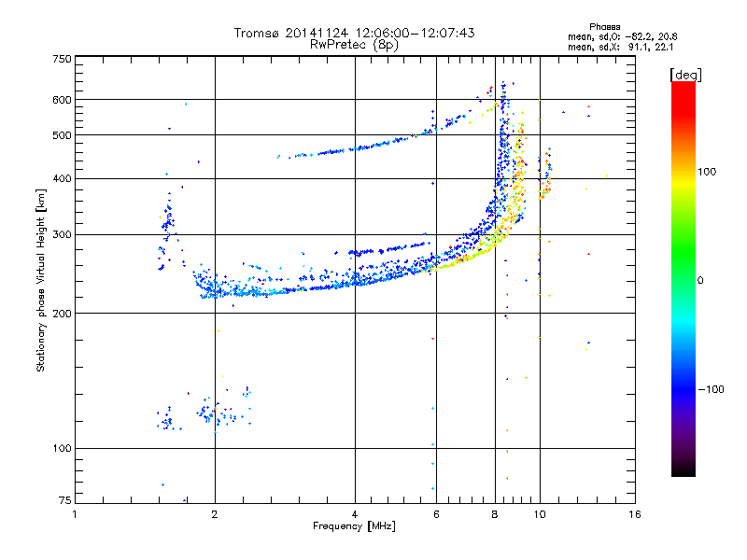Click the "Phases" heading at top right
Viewport: 747px width, 560px height.
point(604,27)
